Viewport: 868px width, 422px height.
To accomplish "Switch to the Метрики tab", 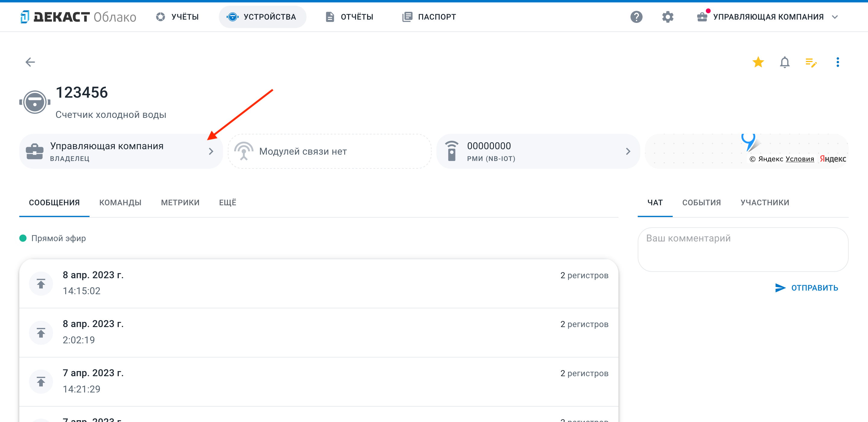I will (x=180, y=203).
